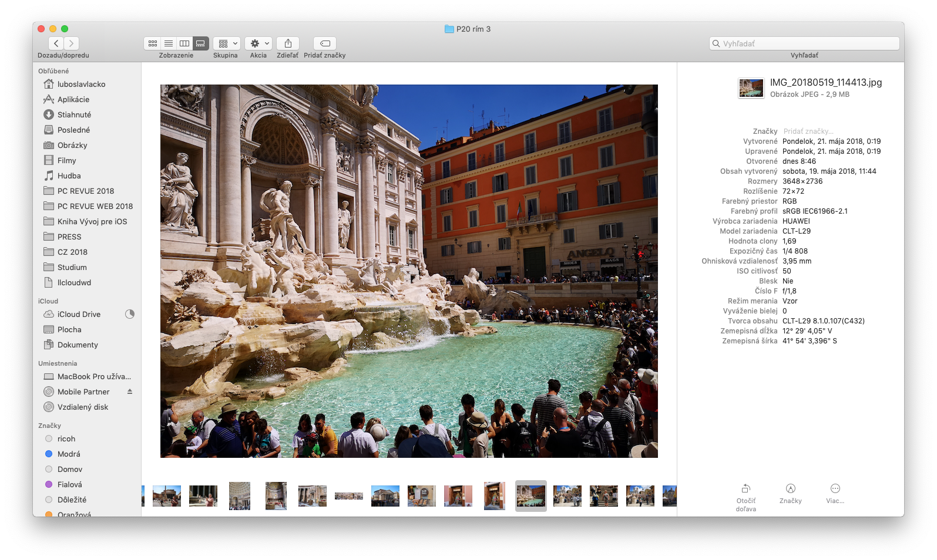Open the Skupina grouping dropdown
The image size is (937, 560).
click(x=226, y=43)
